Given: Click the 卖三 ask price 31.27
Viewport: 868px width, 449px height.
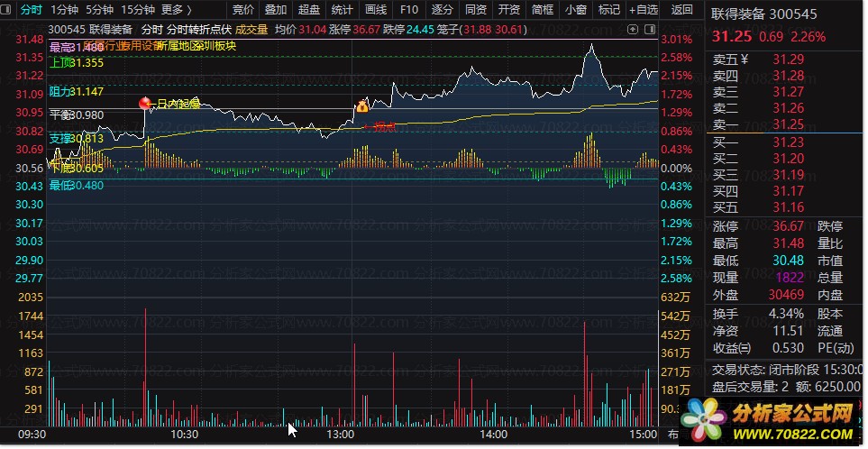Looking at the screenshot, I should tap(789, 91).
